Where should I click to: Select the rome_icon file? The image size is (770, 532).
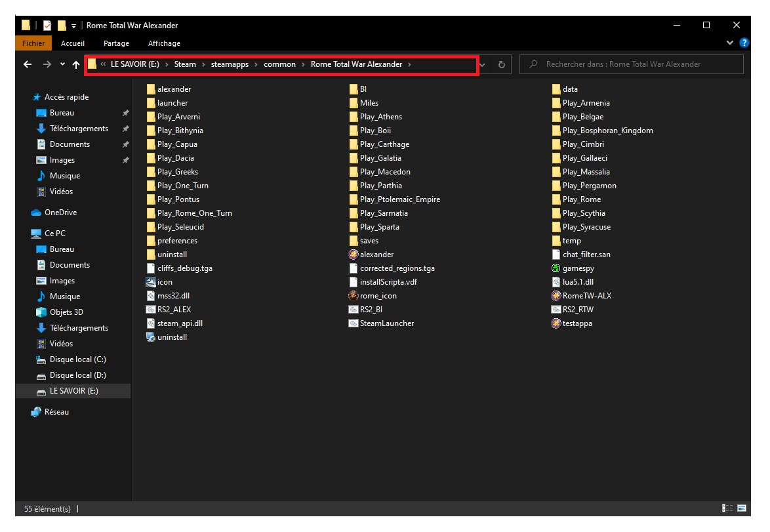[373, 296]
